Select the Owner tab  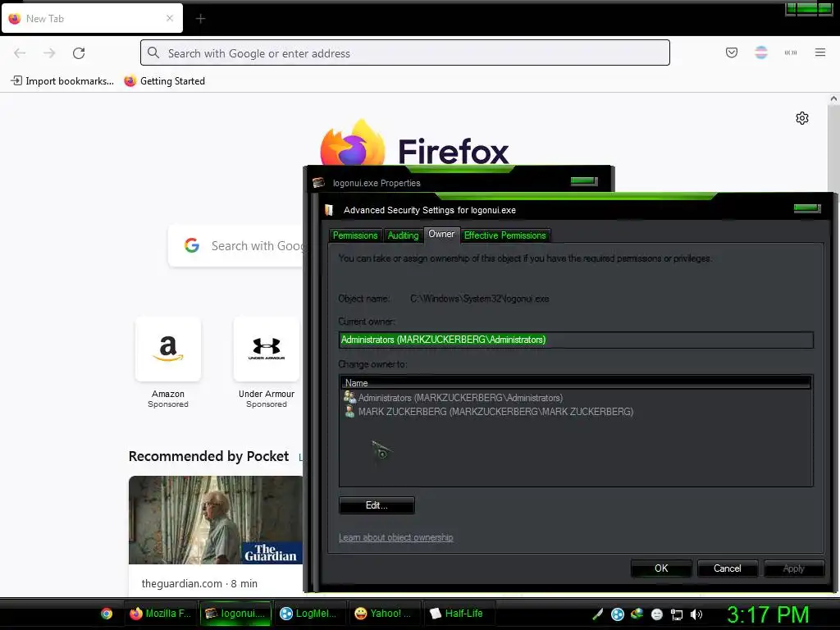(x=441, y=234)
